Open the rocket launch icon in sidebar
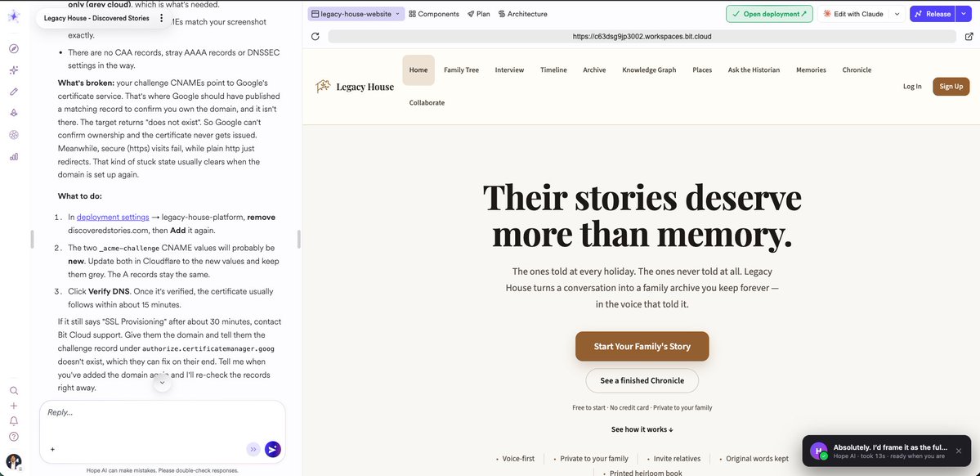Image resolution: width=980 pixels, height=476 pixels. tap(14, 113)
